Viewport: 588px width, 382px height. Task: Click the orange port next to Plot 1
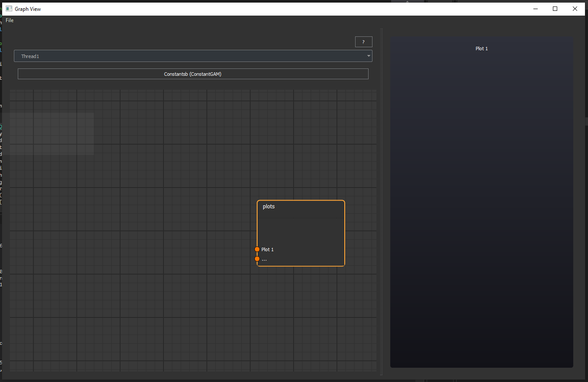click(257, 249)
